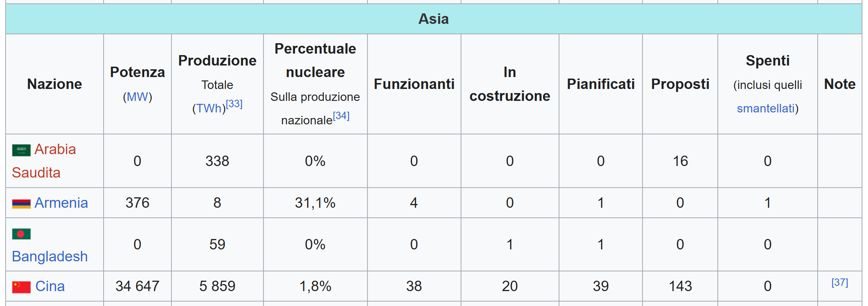
Task: Open footnote reference 33
Action: click(x=234, y=103)
